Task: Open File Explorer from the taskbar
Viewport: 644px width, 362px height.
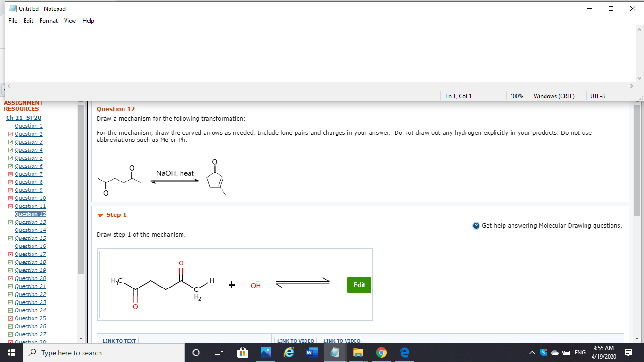Action: [358, 353]
